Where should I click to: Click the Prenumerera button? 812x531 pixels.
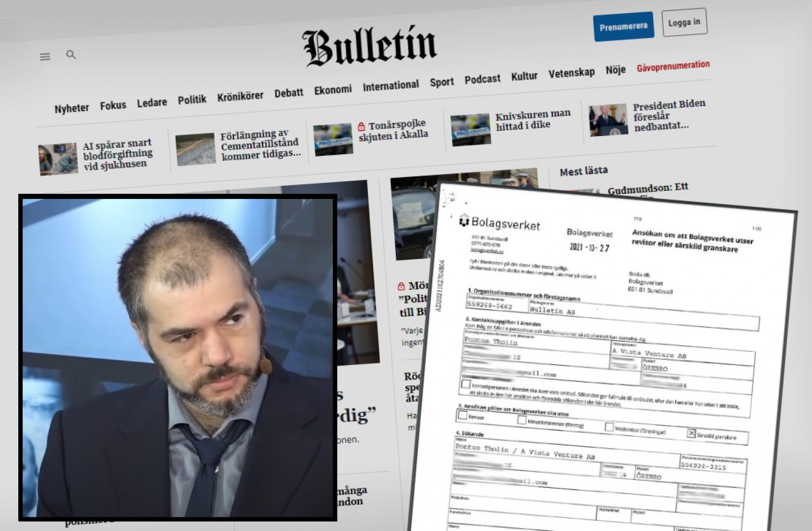[x=623, y=26]
